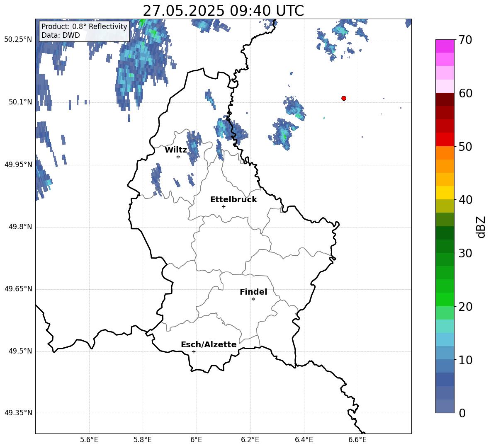
Task: Click the 70 colorbar tick label
Action: (465, 40)
